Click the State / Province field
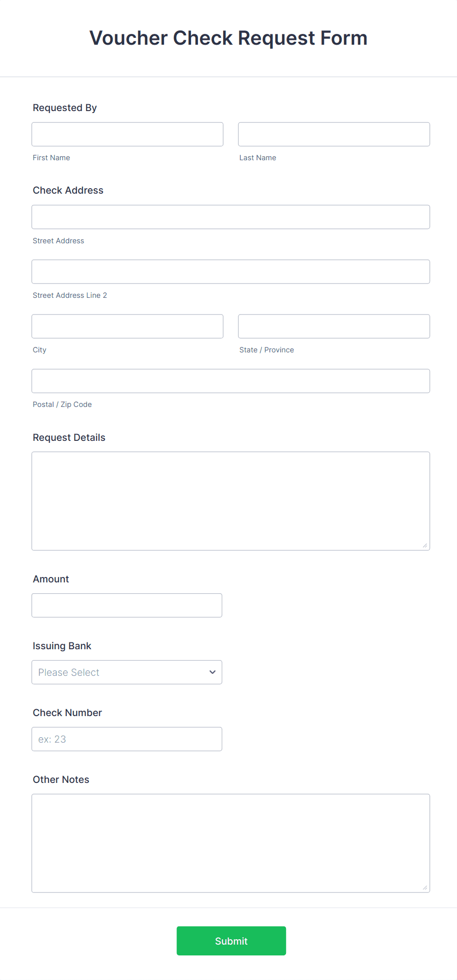The image size is (457, 980). point(333,326)
